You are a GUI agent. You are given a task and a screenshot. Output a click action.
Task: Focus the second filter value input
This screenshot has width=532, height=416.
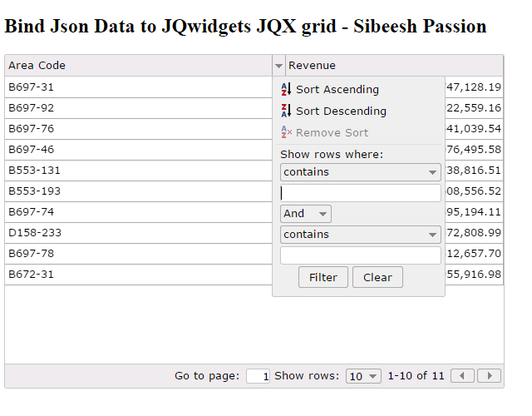(x=360, y=255)
